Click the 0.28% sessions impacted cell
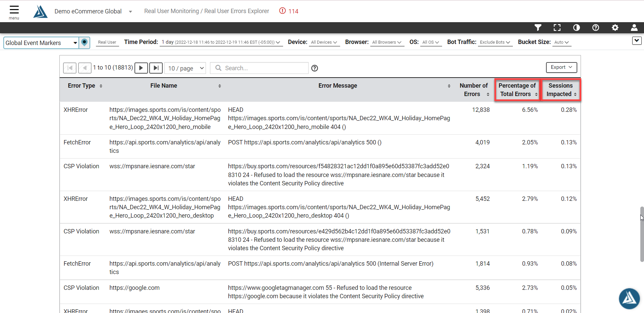Screen dimensions: 644x313 click(569, 110)
